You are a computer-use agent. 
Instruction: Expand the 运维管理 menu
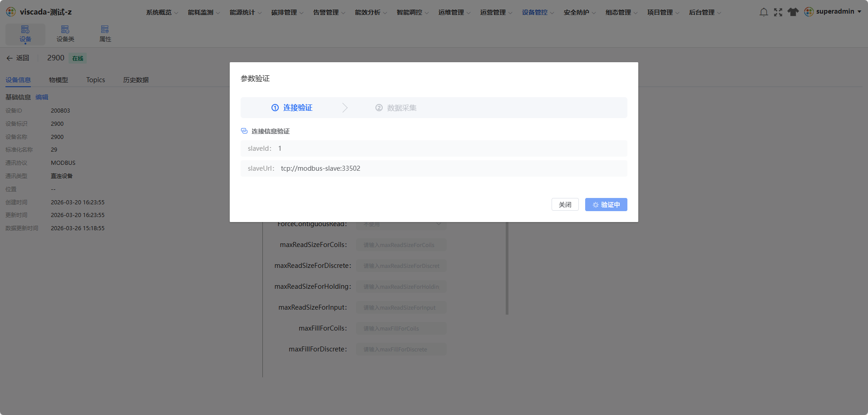(x=454, y=12)
